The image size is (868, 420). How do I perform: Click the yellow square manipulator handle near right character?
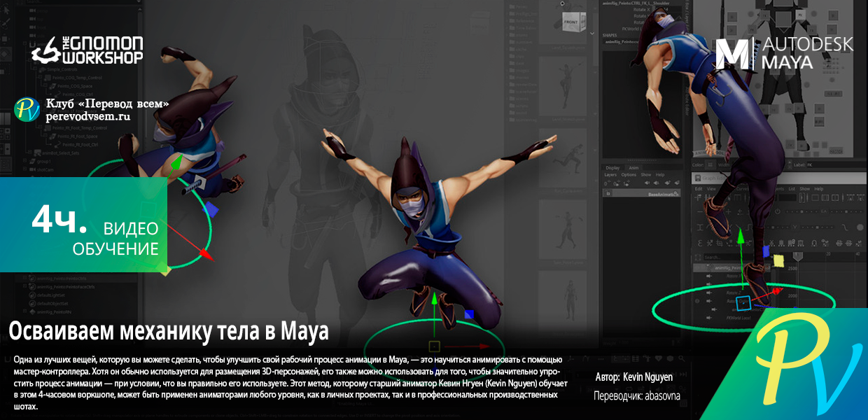[778, 260]
